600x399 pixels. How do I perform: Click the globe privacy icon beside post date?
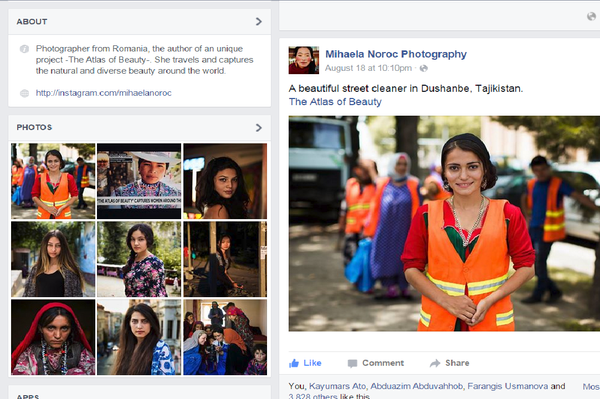pos(424,68)
